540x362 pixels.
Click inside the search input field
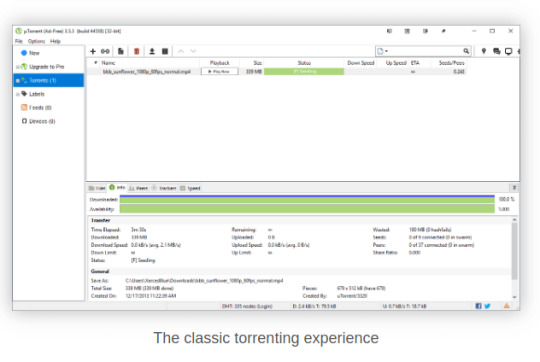coord(425,51)
